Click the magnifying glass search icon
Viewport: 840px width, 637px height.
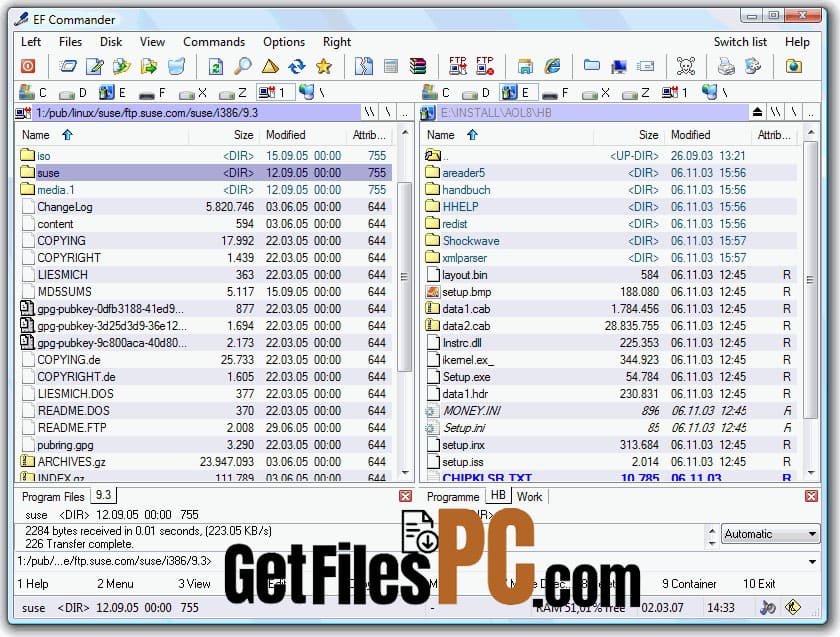(x=243, y=66)
